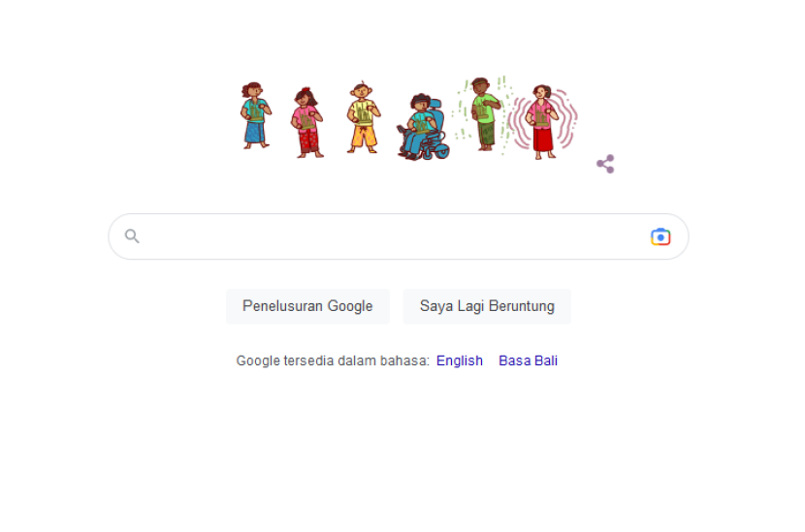Click doodle girl wearing red hair bow
The width and height of the screenshot is (805, 532).
307,122
